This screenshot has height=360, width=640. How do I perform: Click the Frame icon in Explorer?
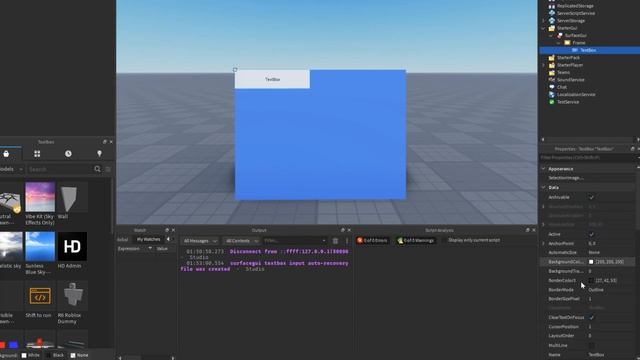pos(567,43)
